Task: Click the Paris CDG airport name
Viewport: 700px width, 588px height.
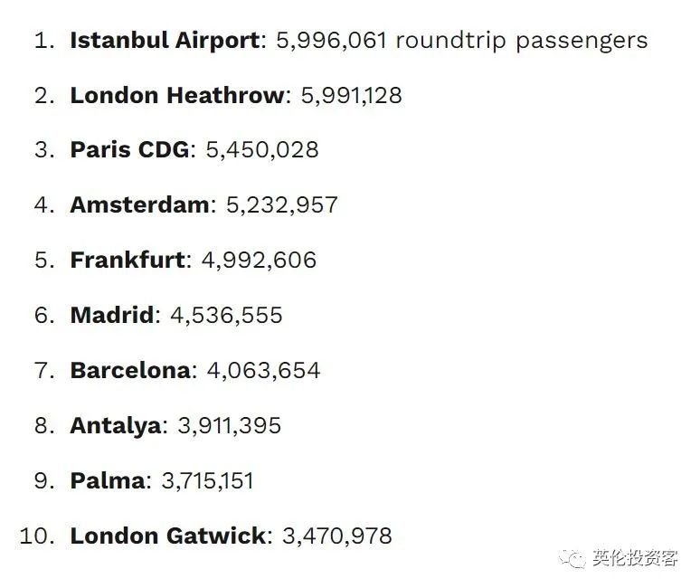Action: (129, 149)
